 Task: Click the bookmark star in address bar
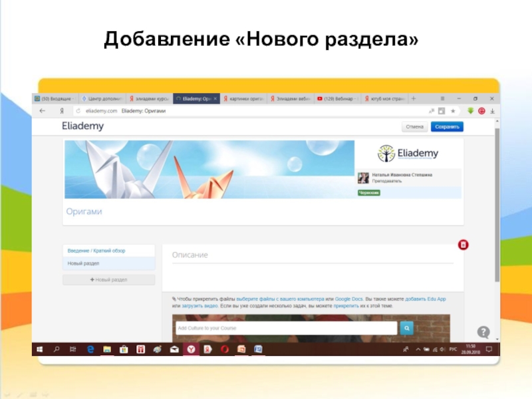(453, 111)
